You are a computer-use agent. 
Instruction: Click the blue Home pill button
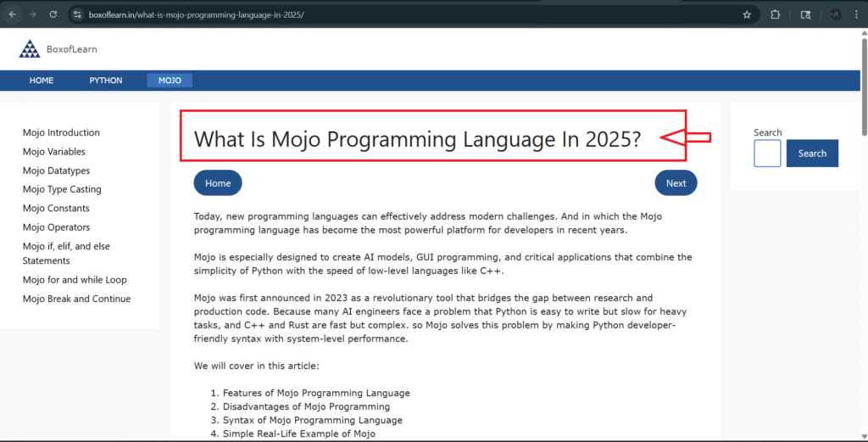pyautogui.click(x=218, y=182)
